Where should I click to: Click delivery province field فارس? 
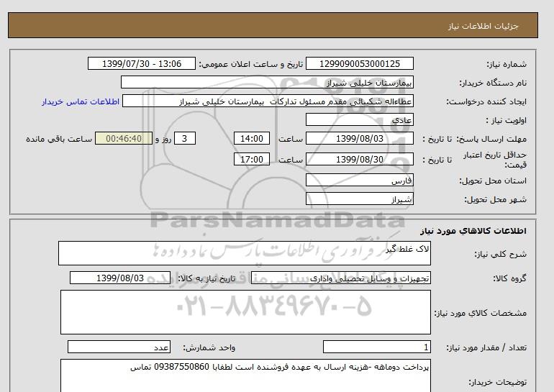tap(359, 180)
